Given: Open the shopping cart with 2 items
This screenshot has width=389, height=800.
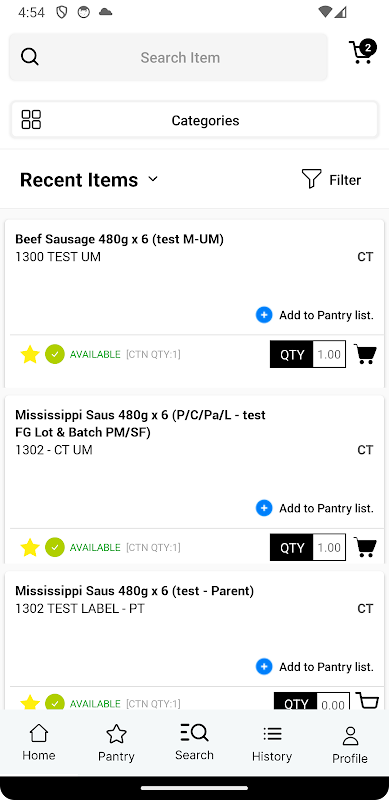Looking at the screenshot, I should (x=362, y=52).
